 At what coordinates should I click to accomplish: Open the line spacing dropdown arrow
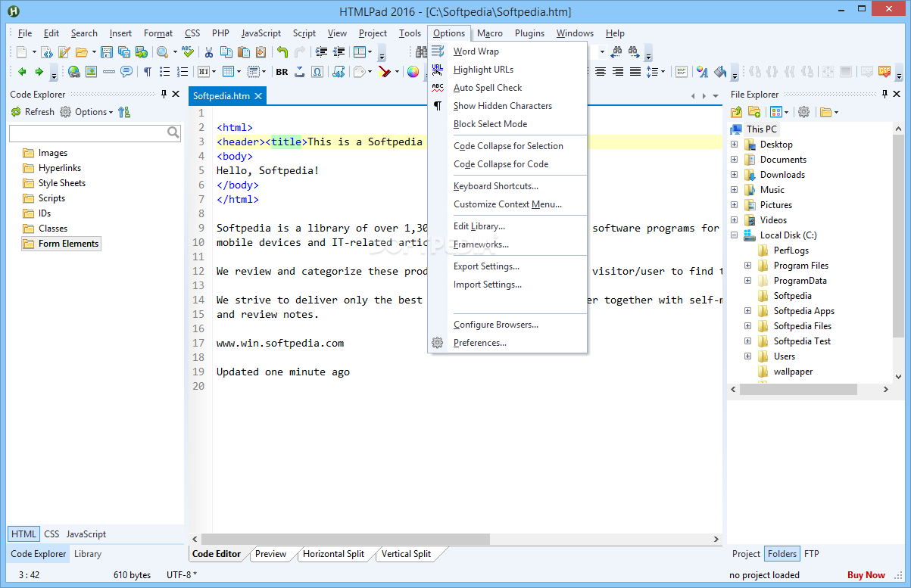tap(663, 72)
